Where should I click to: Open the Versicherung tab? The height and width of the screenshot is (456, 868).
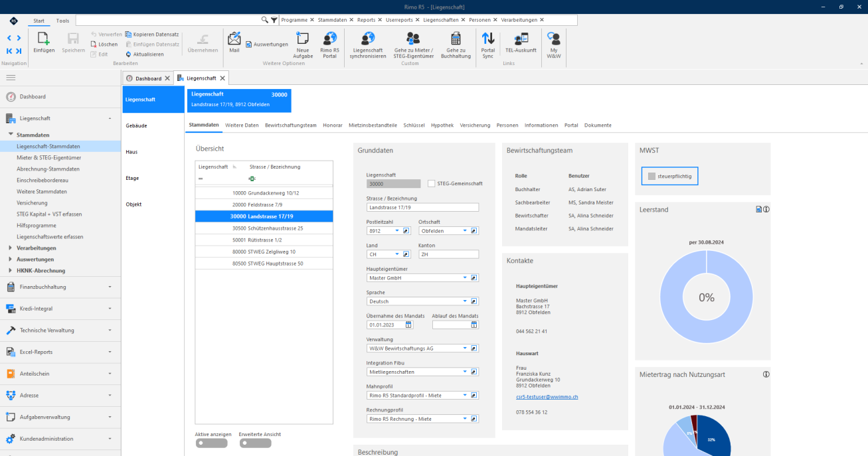475,125
